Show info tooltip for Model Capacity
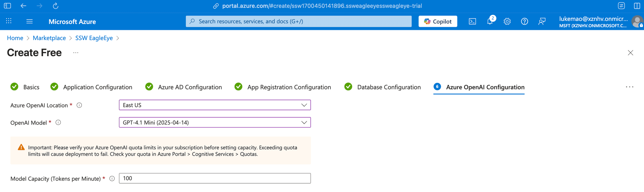644x192 pixels. click(112, 179)
